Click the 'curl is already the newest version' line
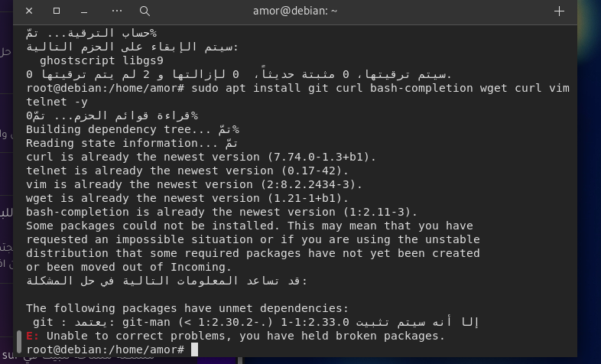Viewport: 601px width, 364px height. [x=202, y=157]
